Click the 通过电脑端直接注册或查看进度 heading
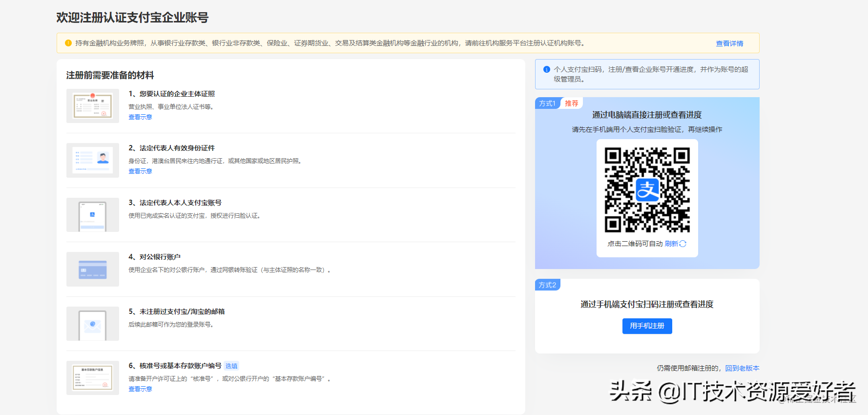The height and width of the screenshot is (415, 868). click(x=647, y=115)
